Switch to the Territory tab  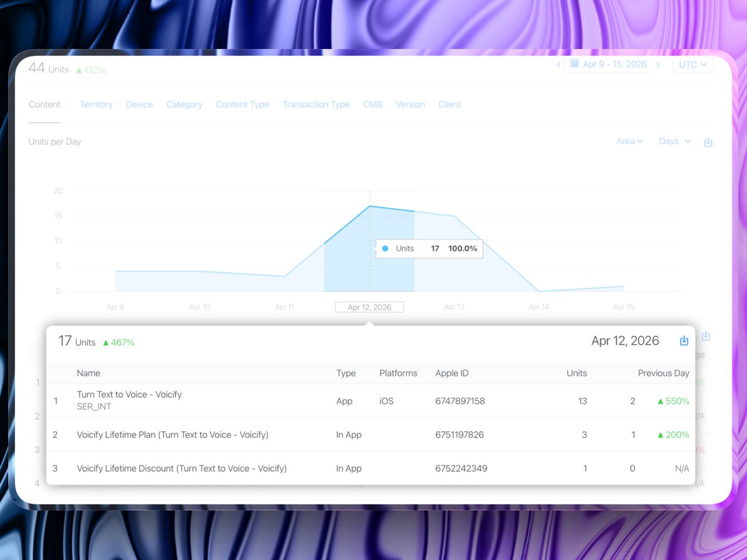96,105
